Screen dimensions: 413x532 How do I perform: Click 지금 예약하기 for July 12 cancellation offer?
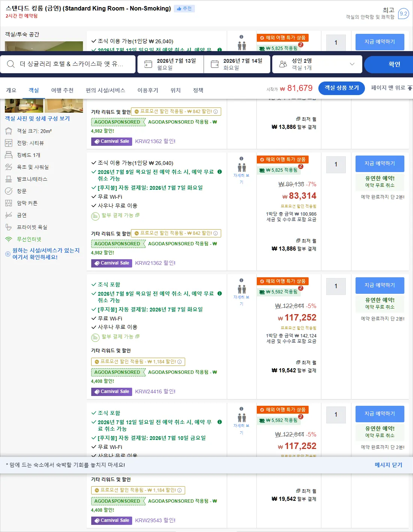pos(380,414)
